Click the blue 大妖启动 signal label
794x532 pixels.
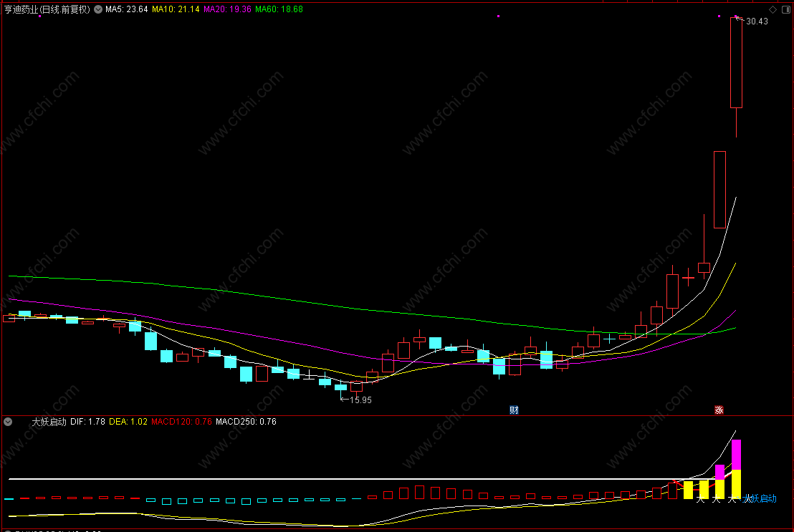pyautogui.click(x=760, y=498)
